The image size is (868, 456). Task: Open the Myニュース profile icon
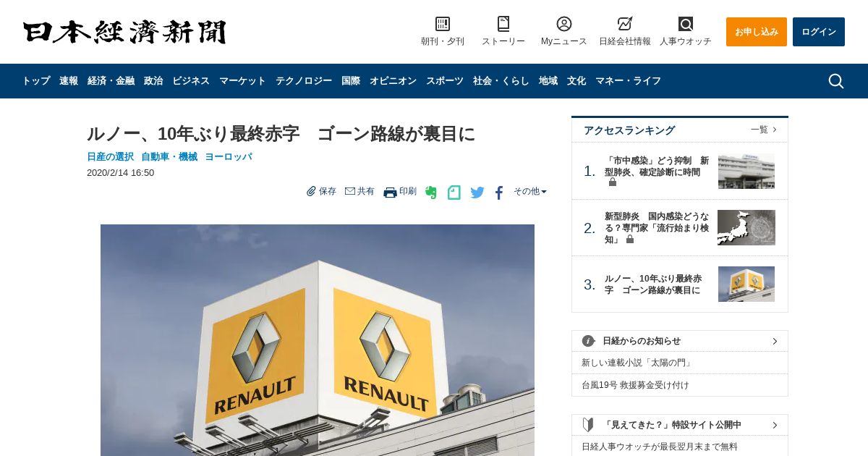pos(564,24)
